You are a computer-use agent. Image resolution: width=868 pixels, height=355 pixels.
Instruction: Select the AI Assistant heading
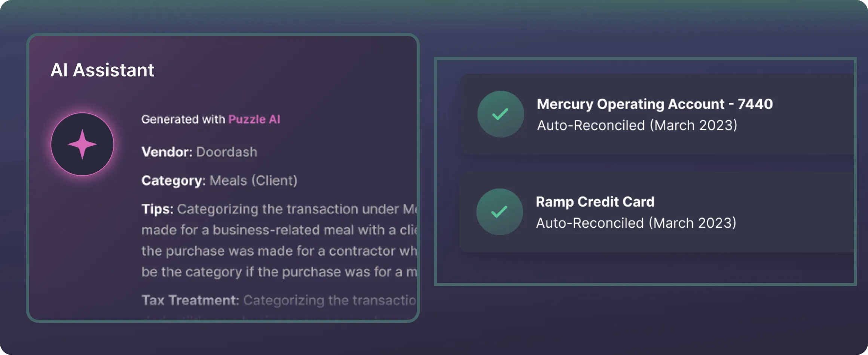tap(102, 70)
